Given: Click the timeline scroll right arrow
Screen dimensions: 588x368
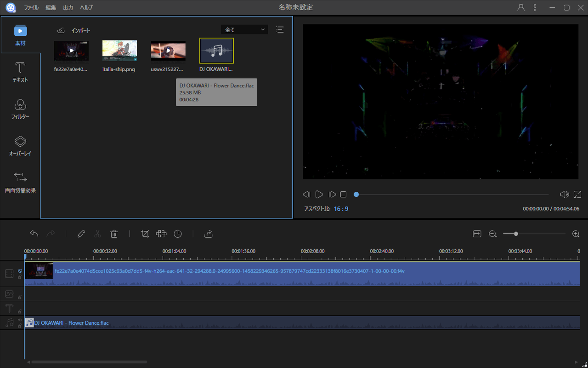Looking at the screenshot, I should 577,362.
